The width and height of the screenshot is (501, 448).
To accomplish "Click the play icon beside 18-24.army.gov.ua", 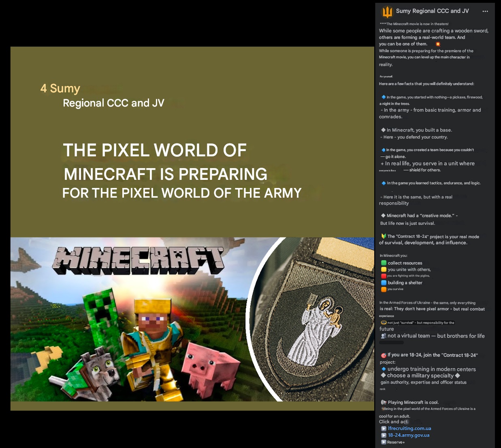I will (x=384, y=435).
